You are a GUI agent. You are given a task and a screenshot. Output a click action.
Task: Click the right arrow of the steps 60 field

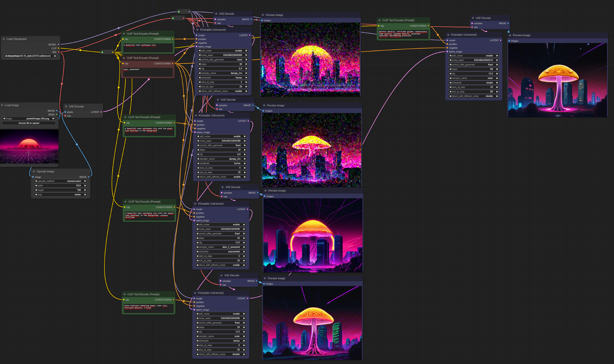click(497, 69)
